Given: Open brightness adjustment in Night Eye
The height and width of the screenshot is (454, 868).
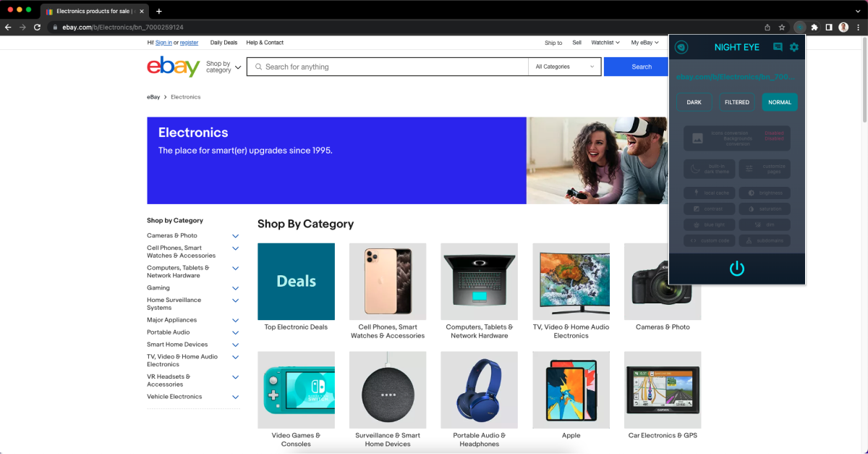Looking at the screenshot, I should click(x=765, y=193).
